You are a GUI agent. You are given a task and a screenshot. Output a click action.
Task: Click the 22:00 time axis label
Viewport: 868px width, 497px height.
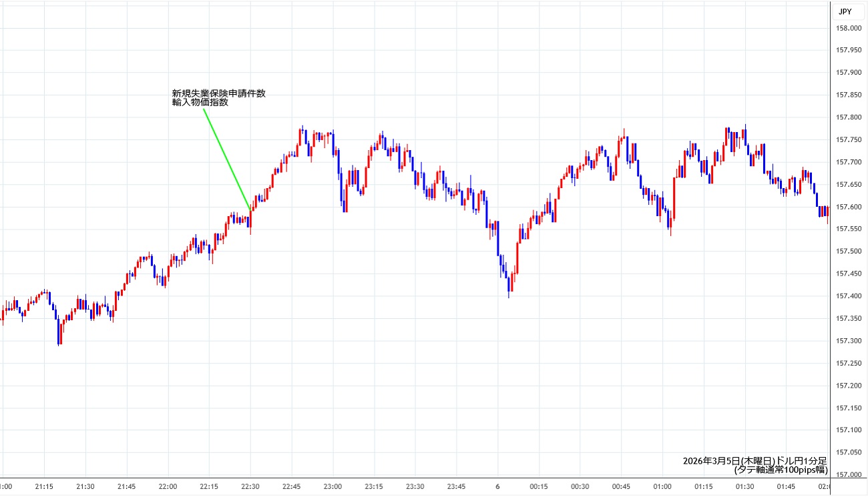tap(168, 486)
